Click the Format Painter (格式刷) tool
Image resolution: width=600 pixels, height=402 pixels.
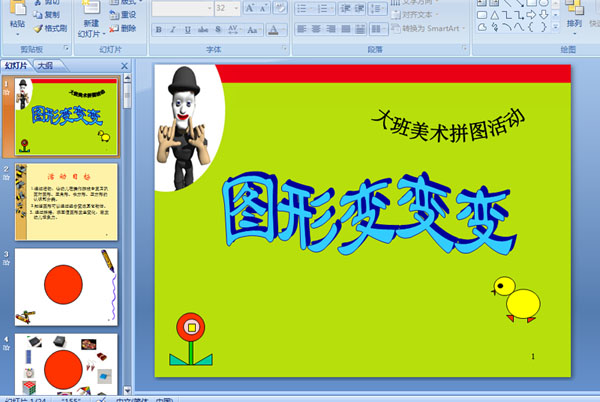point(50,29)
